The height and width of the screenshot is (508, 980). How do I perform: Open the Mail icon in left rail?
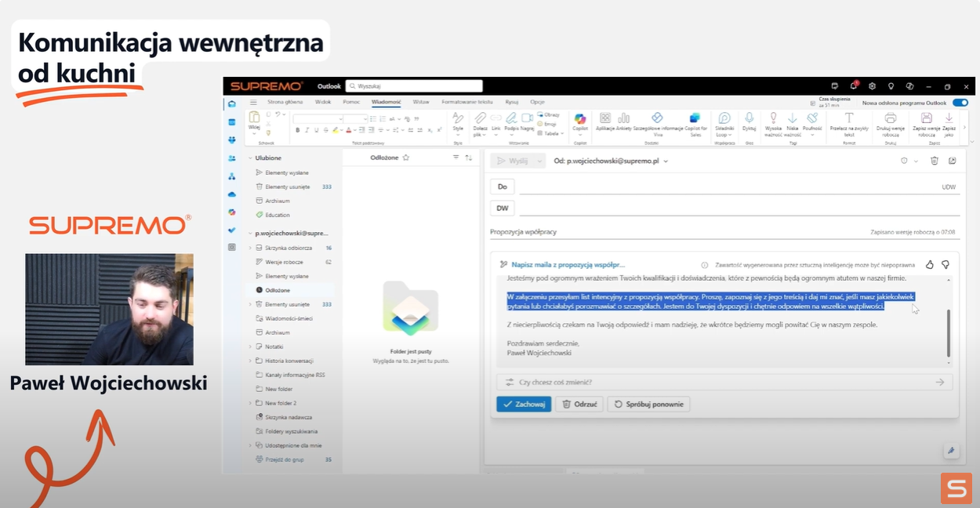(x=232, y=104)
